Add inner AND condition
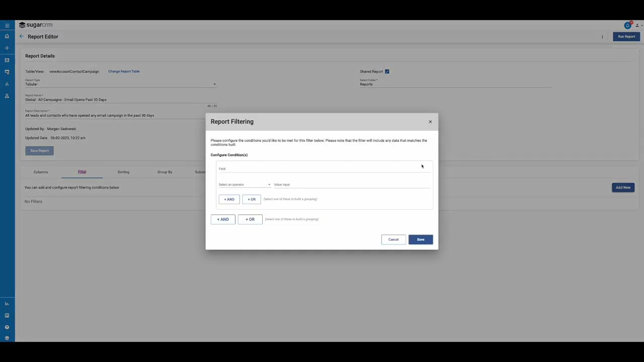 (x=229, y=200)
